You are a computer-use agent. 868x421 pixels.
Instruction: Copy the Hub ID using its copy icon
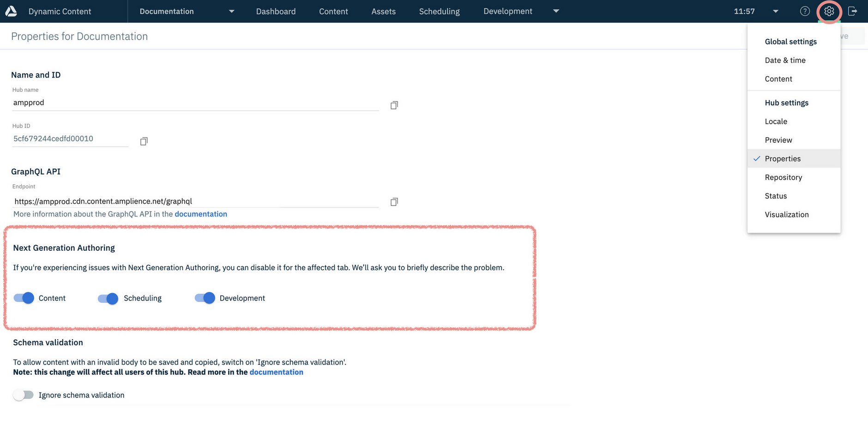144,141
